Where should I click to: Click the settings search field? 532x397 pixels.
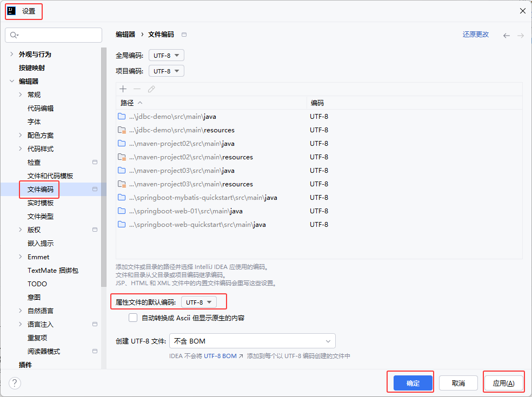pyautogui.click(x=53, y=35)
